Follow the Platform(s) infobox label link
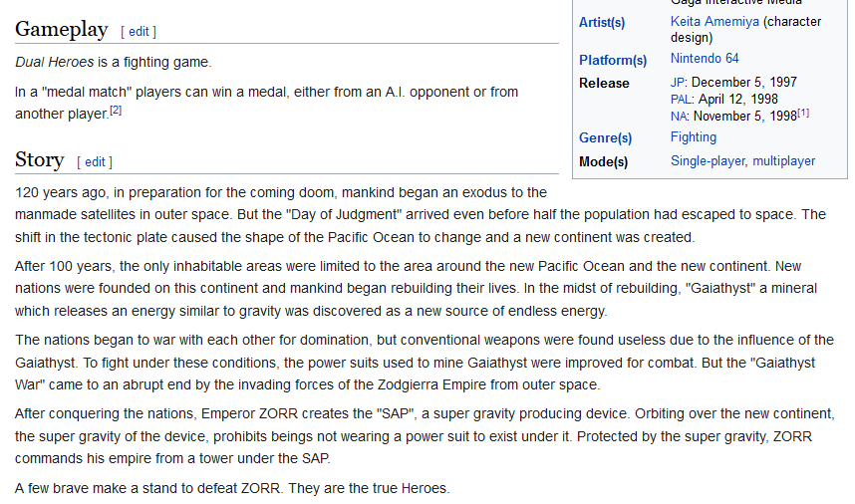Viewport: 855px width, 504px height. tap(613, 60)
